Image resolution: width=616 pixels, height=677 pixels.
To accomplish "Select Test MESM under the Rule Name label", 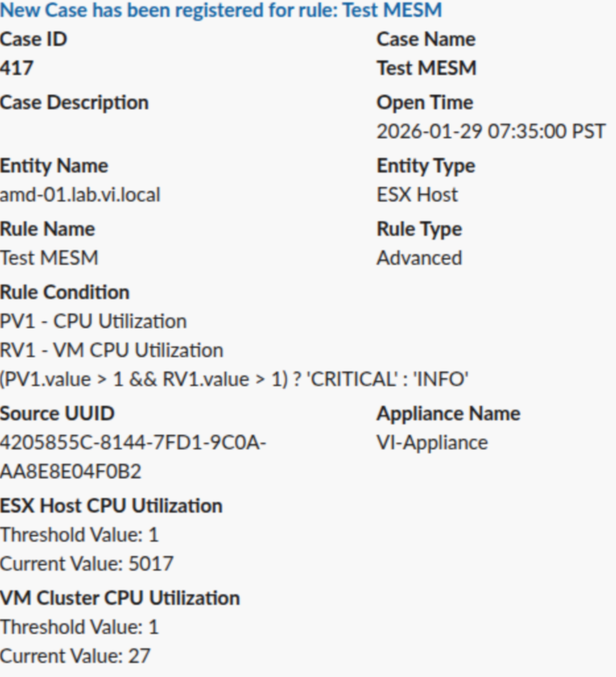I will 49,258.
